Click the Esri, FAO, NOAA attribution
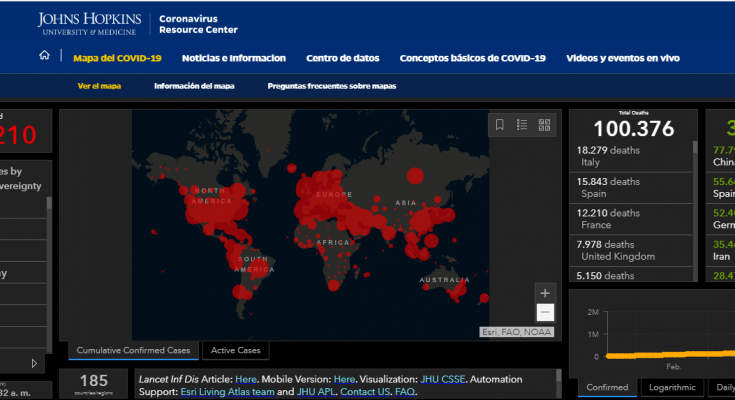 pos(516,332)
